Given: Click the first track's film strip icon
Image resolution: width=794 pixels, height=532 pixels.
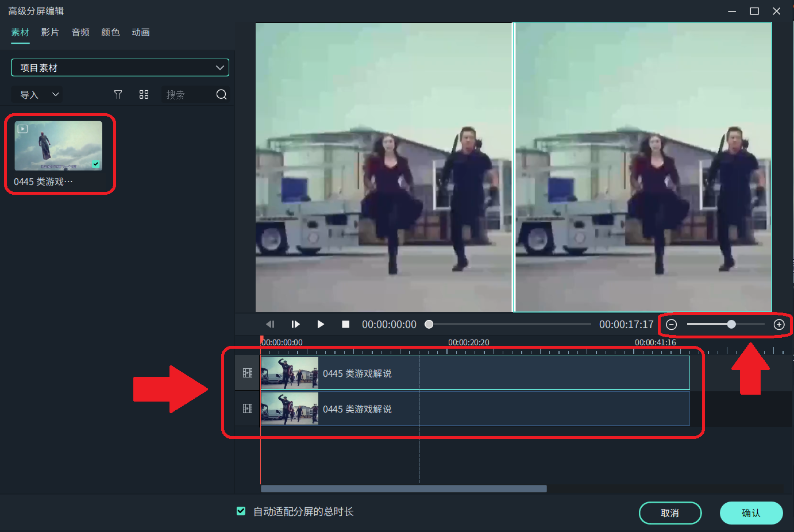Looking at the screenshot, I should tap(248, 373).
